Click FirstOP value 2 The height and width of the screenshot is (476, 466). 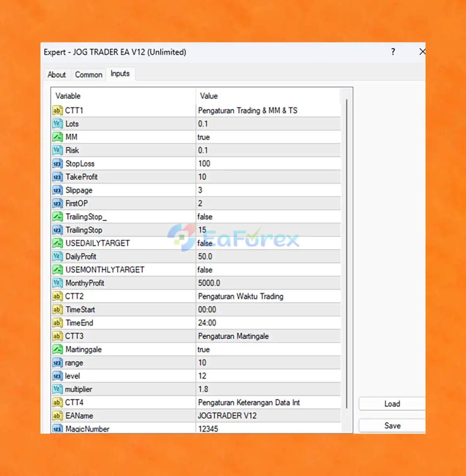[200, 204]
